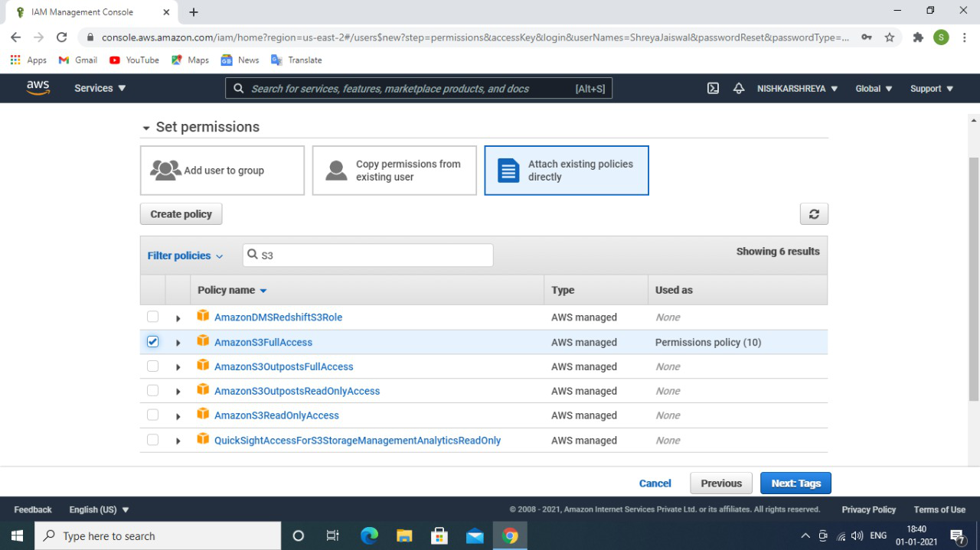Open the notifications bell icon
Screen dimensions: 980x550
coord(739,88)
